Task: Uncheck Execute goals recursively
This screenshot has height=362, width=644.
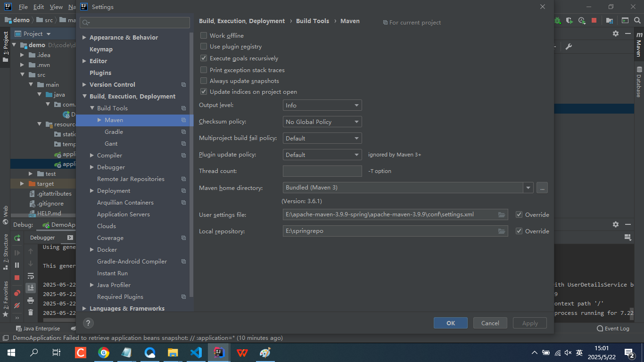Action: (x=204, y=58)
